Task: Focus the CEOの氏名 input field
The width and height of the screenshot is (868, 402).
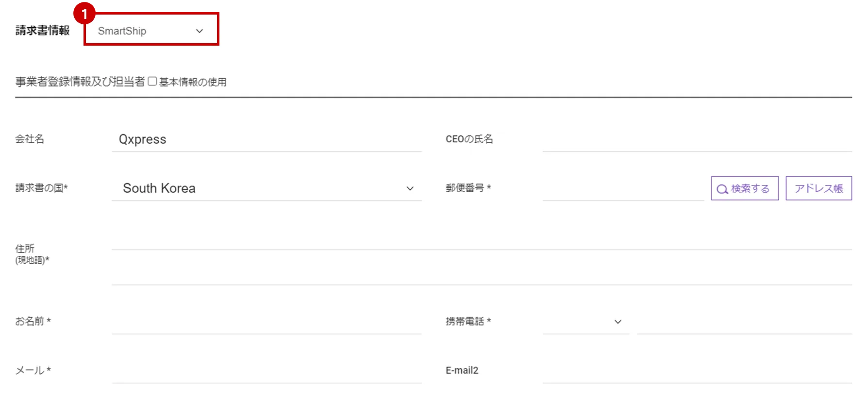Action: tap(697, 140)
